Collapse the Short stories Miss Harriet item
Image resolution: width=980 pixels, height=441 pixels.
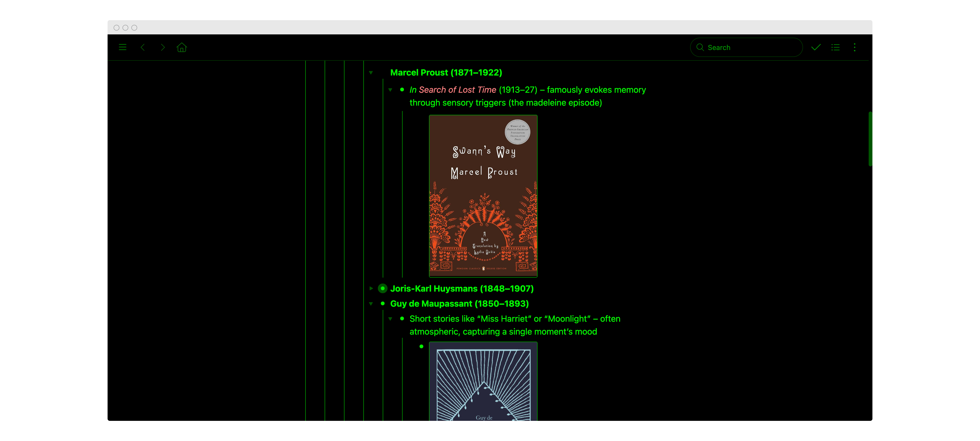click(x=390, y=319)
